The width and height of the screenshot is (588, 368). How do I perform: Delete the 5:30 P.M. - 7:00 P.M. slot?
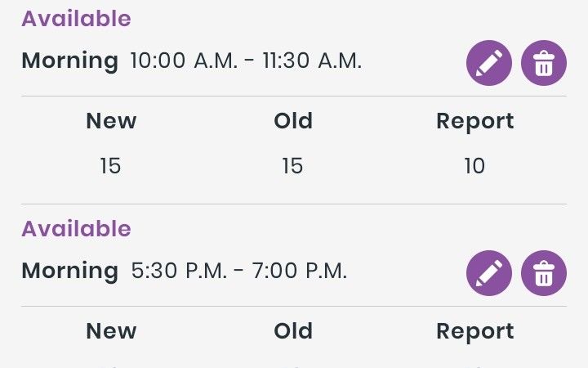tap(544, 273)
